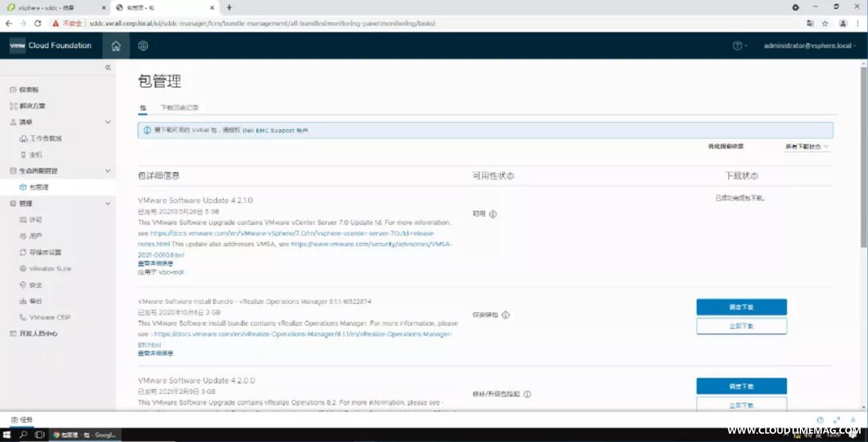Click 查看详细信息 under vRealize Operations Manager bundle
This screenshot has width=868, height=442.
[x=155, y=353]
